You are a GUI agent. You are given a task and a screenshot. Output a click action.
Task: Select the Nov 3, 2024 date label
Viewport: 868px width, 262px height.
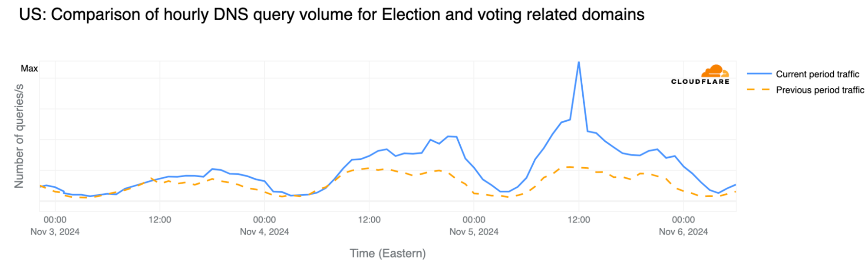click(x=55, y=232)
